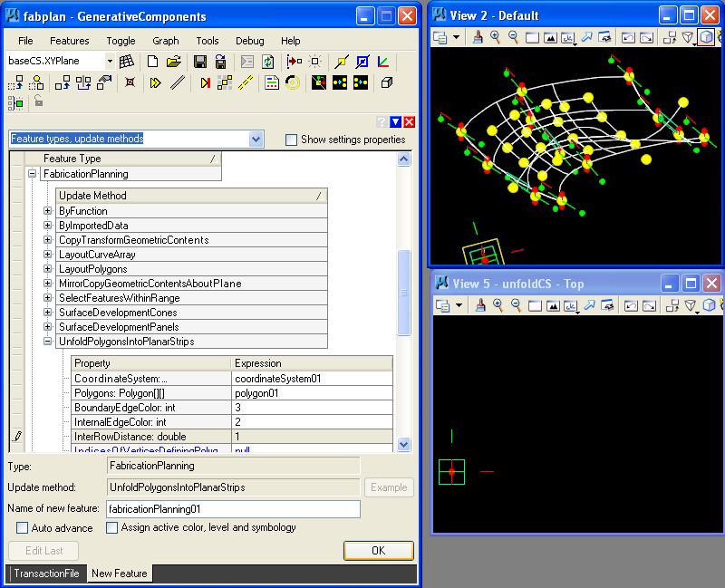
Task: Expand the SurfaceDevelopmentCones update method
Action: [47, 312]
